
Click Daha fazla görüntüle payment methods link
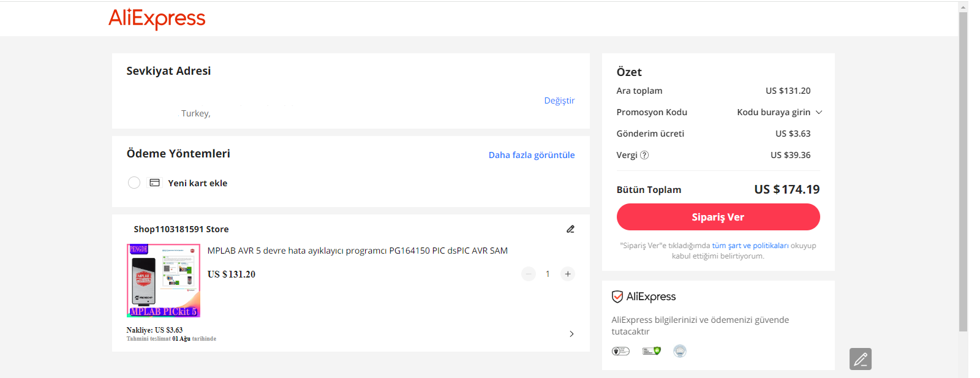click(x=532, y=155)
